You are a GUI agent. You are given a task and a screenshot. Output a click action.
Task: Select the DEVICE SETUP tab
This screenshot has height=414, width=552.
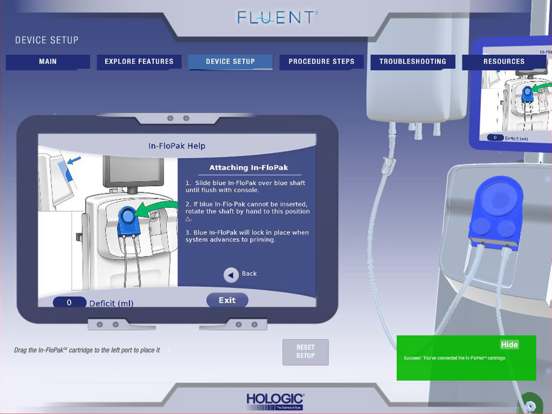(x=230, y=62)
